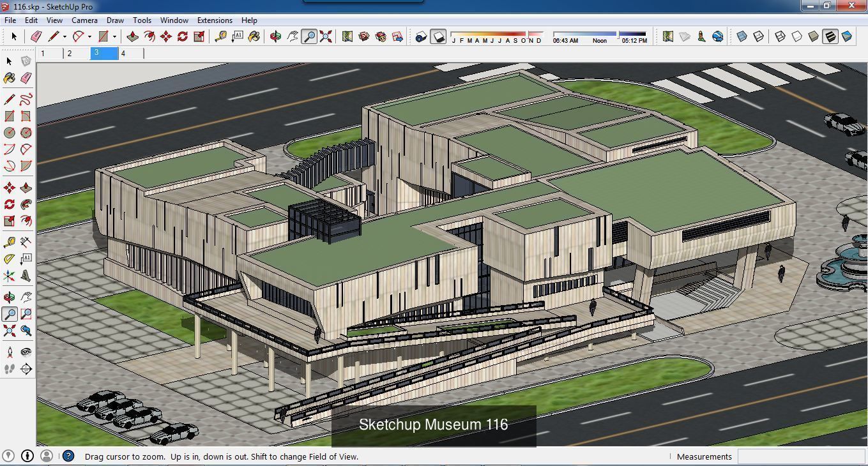Click the Help question mark in status bar
This screenshot has width=868, height=466.
(68, 456)
